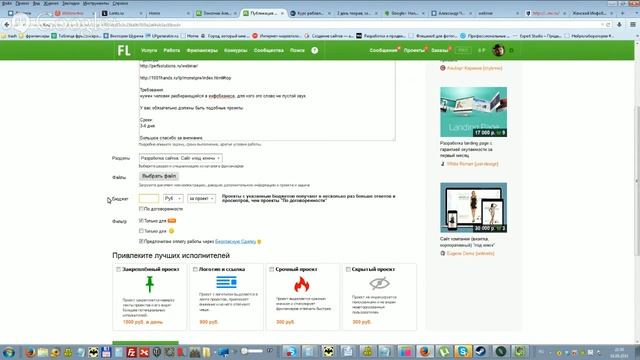Switch to the Публикация browser tab
640x360 pixels.
pyautogui.click(x=263, y=13)
